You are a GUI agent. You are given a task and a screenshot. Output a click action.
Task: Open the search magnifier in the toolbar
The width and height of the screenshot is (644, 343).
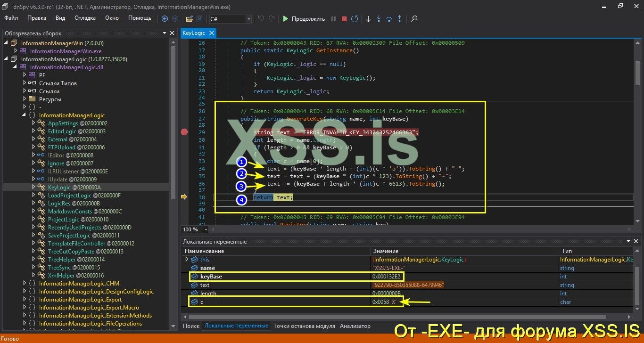click(414, 19)
